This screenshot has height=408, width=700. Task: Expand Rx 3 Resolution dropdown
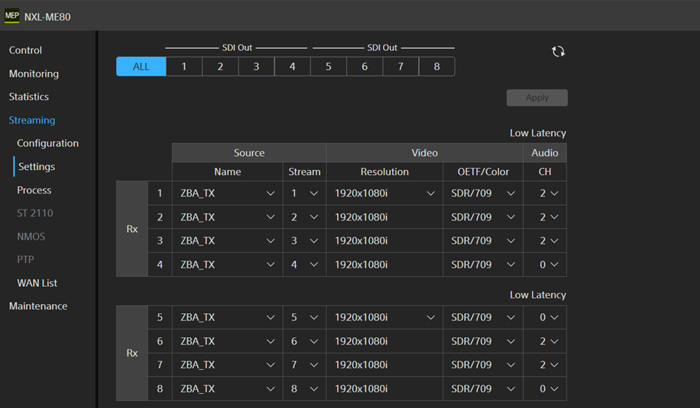tap(384, 241)
